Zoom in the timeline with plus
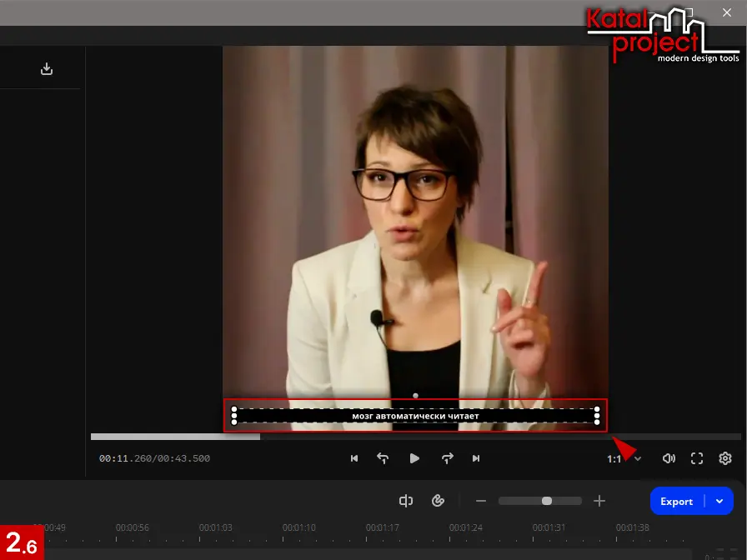 coord(599,501)
